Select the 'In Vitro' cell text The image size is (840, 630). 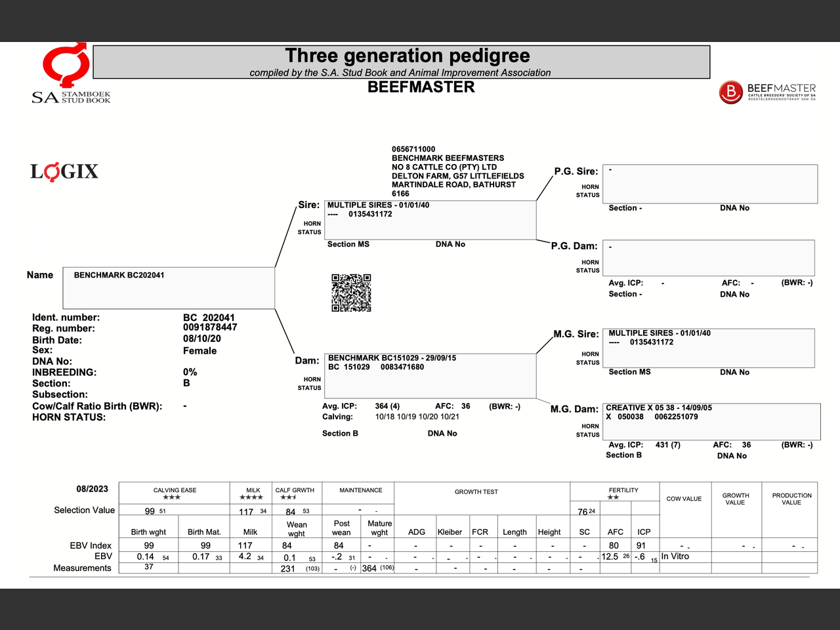(675, 556)
